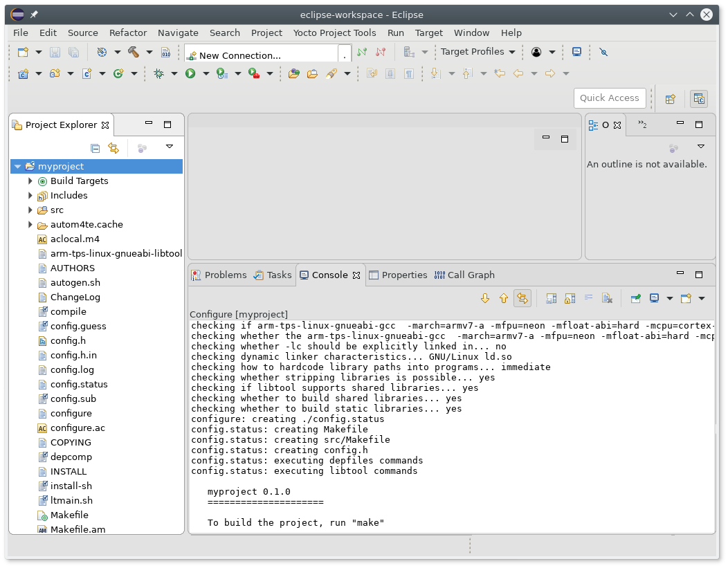728x568 pixels.
Task: Open the Target Profiles dropdown
Action: [478, 52]
